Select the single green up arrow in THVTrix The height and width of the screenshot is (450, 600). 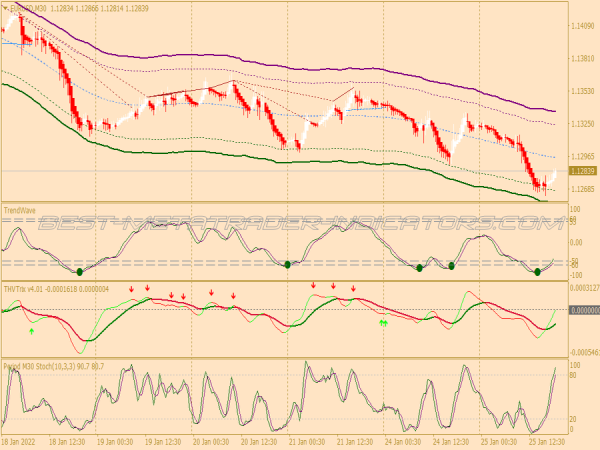click(x=32, y=329)
